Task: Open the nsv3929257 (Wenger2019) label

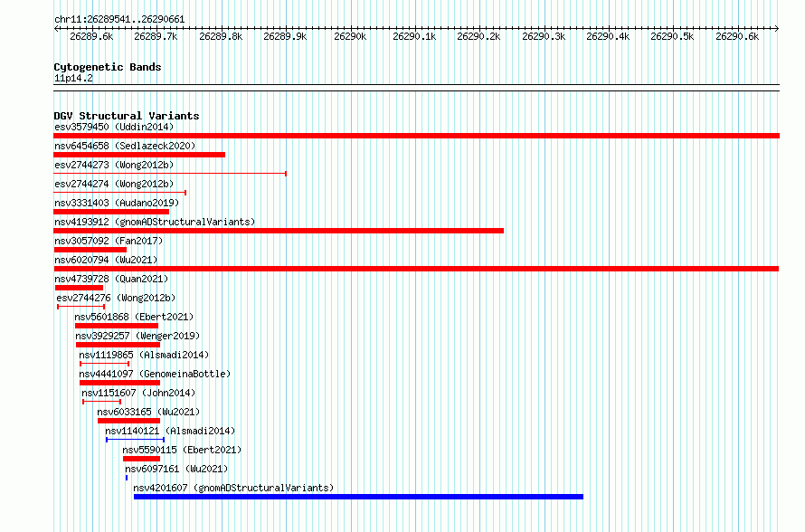Action: click(137, 336)
